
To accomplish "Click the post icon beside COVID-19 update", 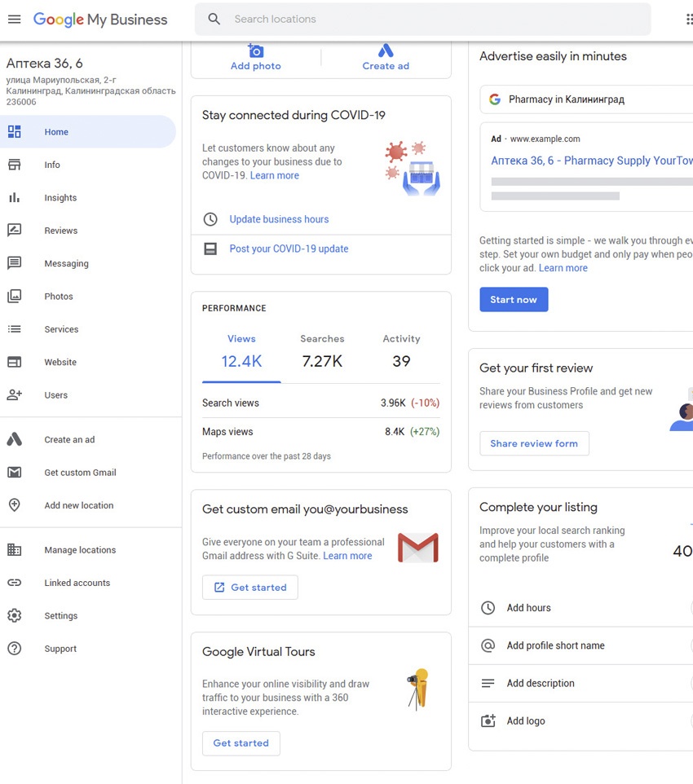I will [210, 249].
